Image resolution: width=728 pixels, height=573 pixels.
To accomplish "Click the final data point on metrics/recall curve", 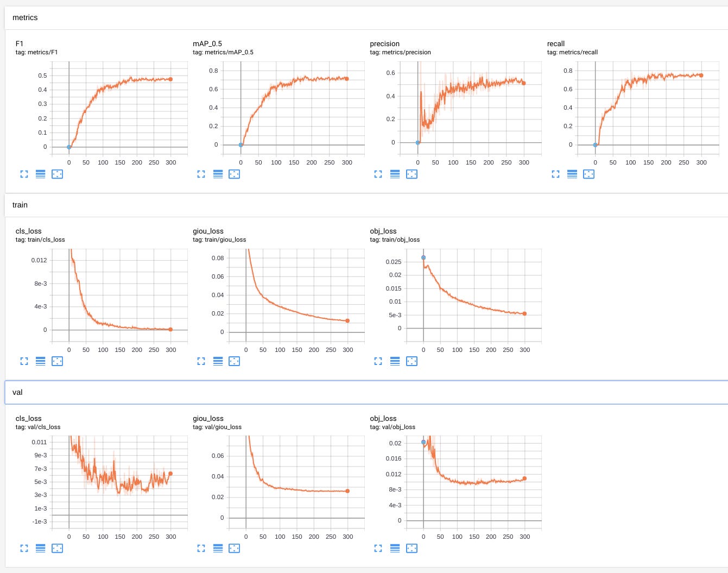I will click(701, 75).
